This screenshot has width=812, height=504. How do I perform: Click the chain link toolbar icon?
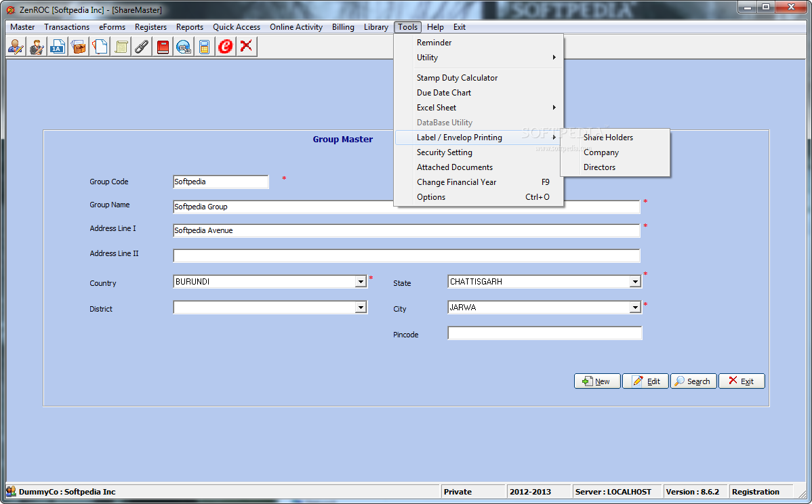point(142,47)
